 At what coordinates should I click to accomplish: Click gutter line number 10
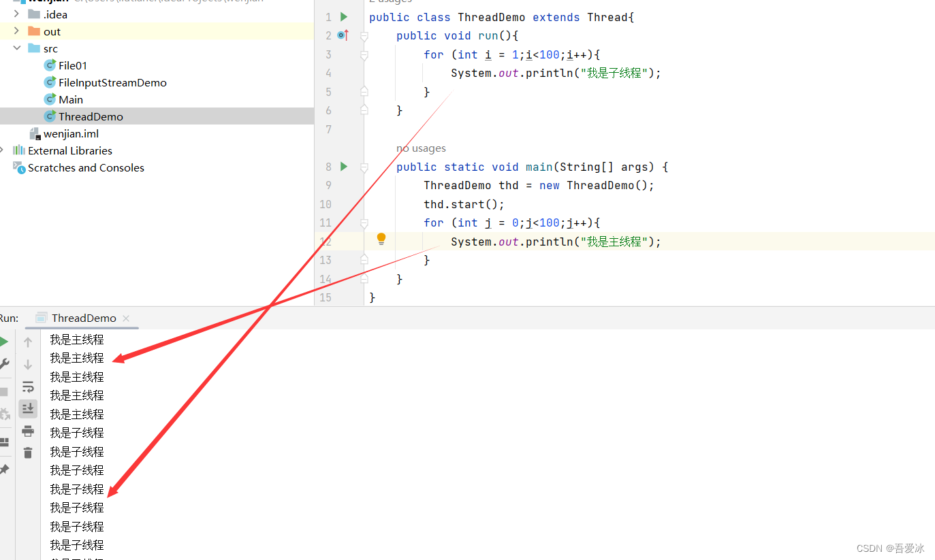[326, 204]
